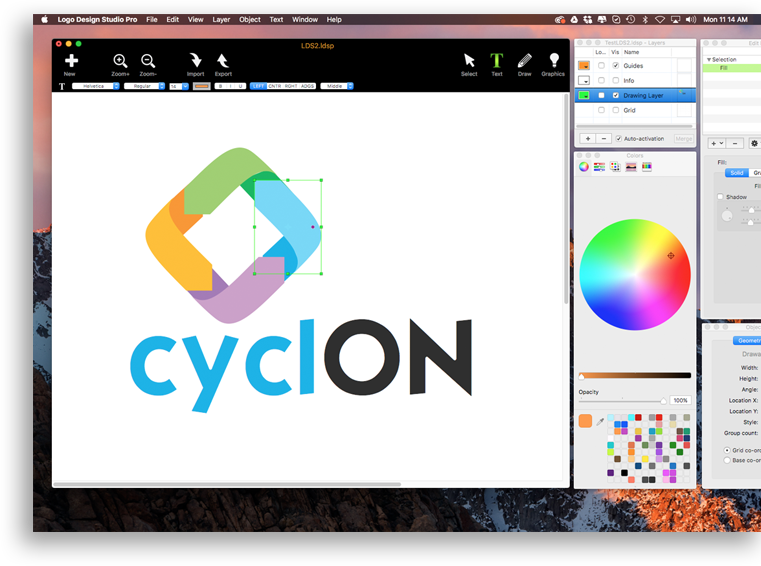Viewport: 761px width, 566px height.
Task: Click the Zoom+ magnifier icon
Action: pyautogui.click(x=120, y=61)
